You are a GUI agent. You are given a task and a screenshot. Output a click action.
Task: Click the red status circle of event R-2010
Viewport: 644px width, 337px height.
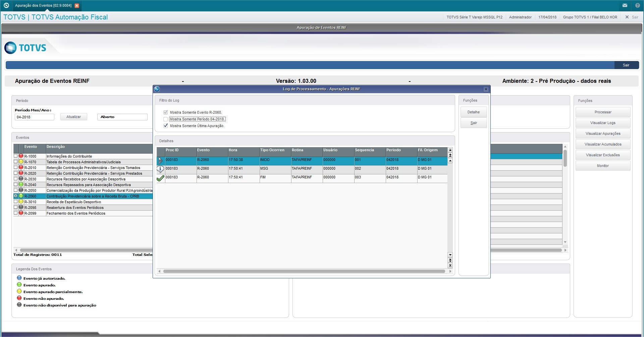(x=21, y=168)
